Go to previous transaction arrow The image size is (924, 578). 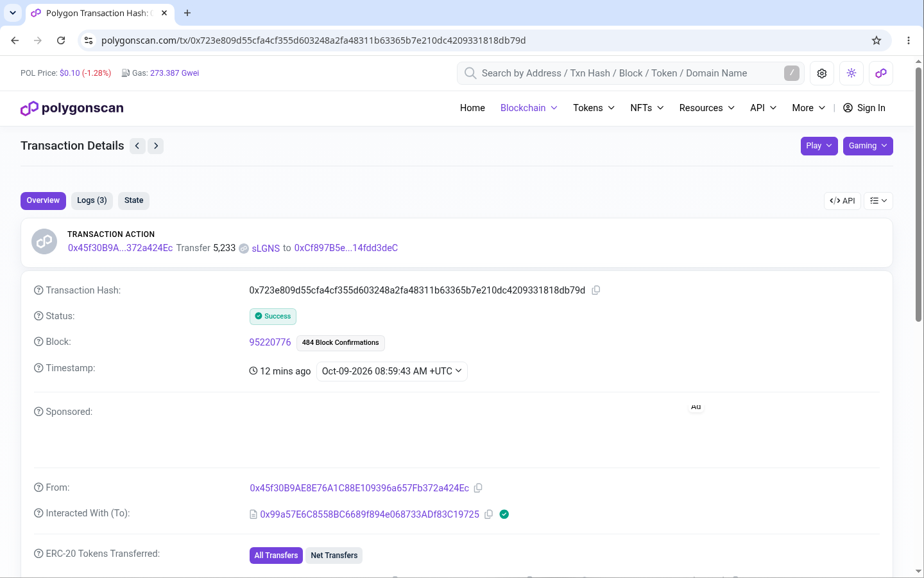[137, 146]
